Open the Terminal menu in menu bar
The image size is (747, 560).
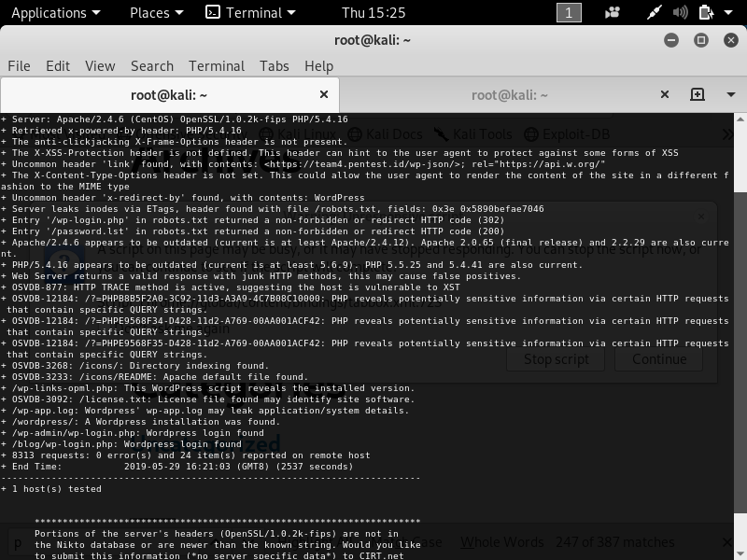tap(217, 65)
